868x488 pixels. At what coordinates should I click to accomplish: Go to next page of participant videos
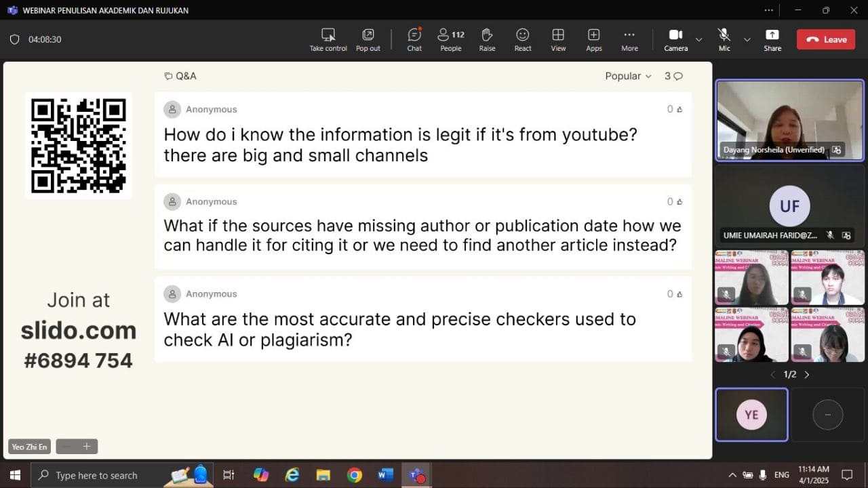point(806,374)
